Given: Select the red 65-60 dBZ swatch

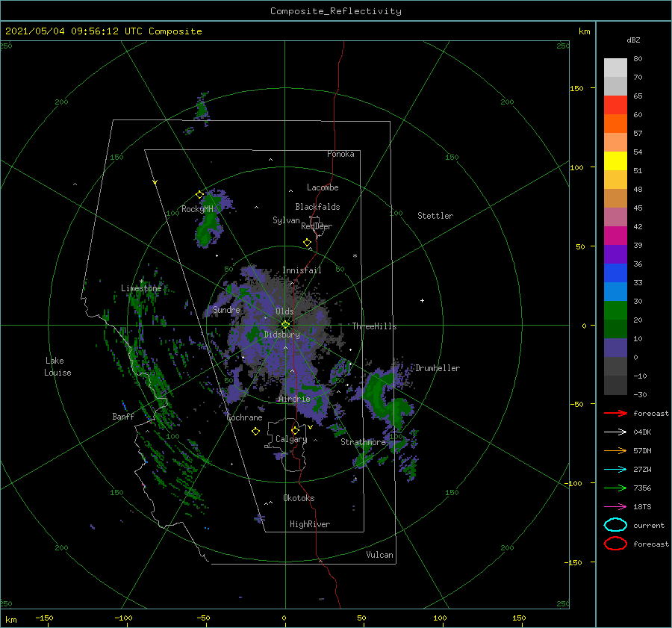Looking at the screenshot, I should click(x=615, y=105).
